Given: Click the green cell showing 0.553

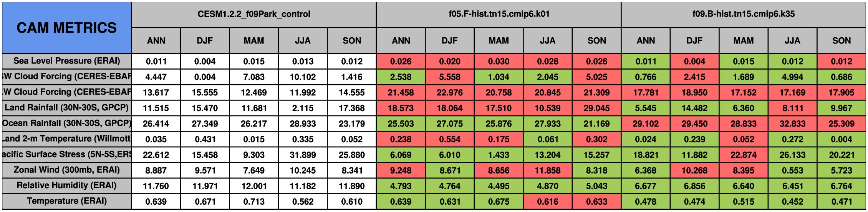Looking at the screenshot, I should click(792, 170).
